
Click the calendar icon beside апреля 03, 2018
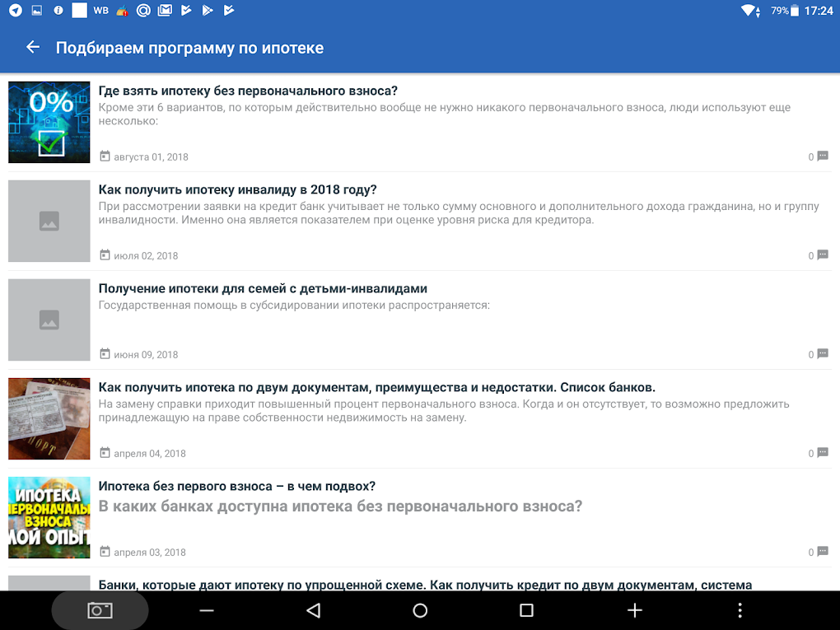[105, 552]
